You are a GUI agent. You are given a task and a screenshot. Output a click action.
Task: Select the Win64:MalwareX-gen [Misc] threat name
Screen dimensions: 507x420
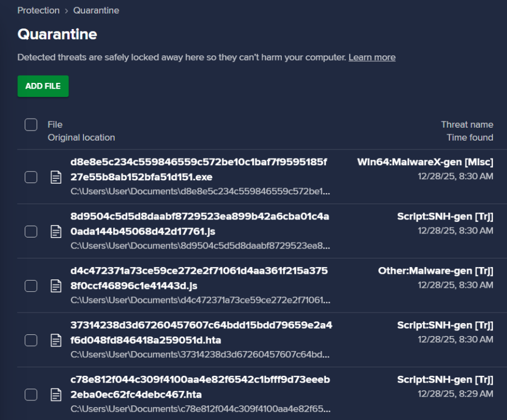425,162
